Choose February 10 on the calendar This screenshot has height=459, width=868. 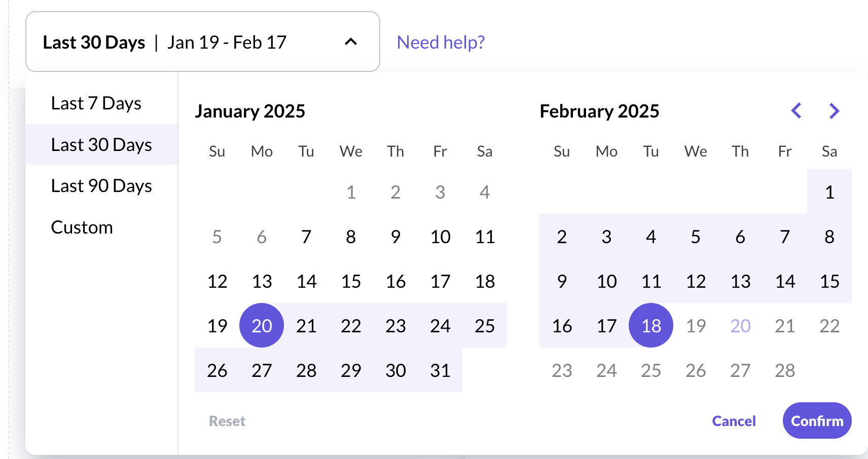606,281
